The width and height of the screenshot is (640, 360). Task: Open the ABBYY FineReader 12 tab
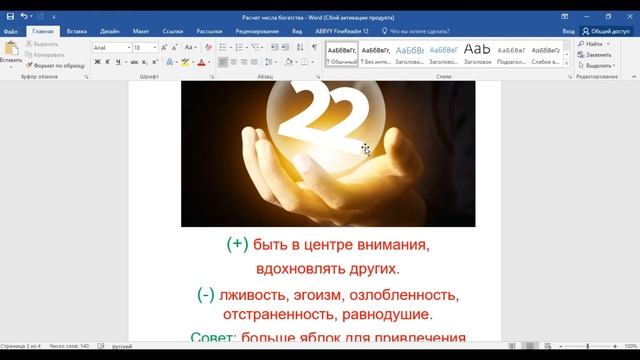tap(342, 31)
